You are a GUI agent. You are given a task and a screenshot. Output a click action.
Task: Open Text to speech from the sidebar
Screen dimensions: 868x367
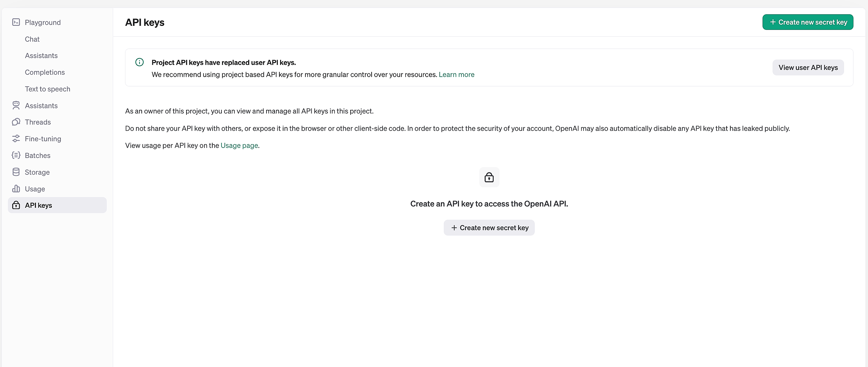[x=47, y=89]
